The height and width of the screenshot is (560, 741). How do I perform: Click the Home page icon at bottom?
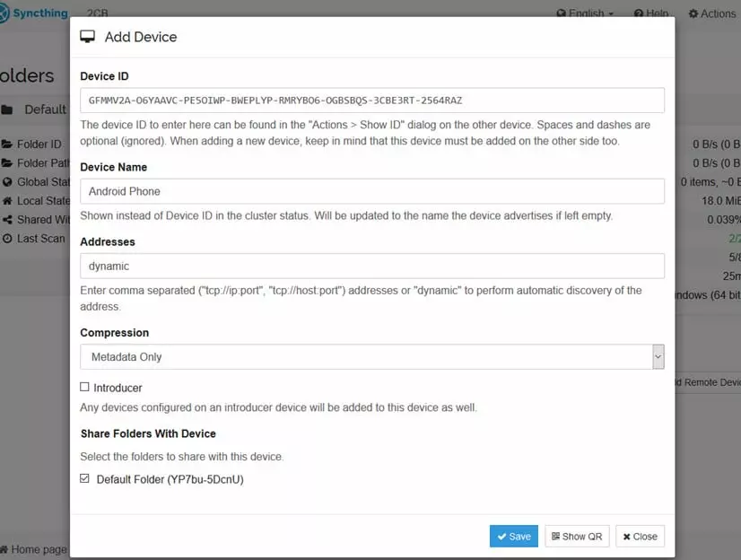point(4,549)
